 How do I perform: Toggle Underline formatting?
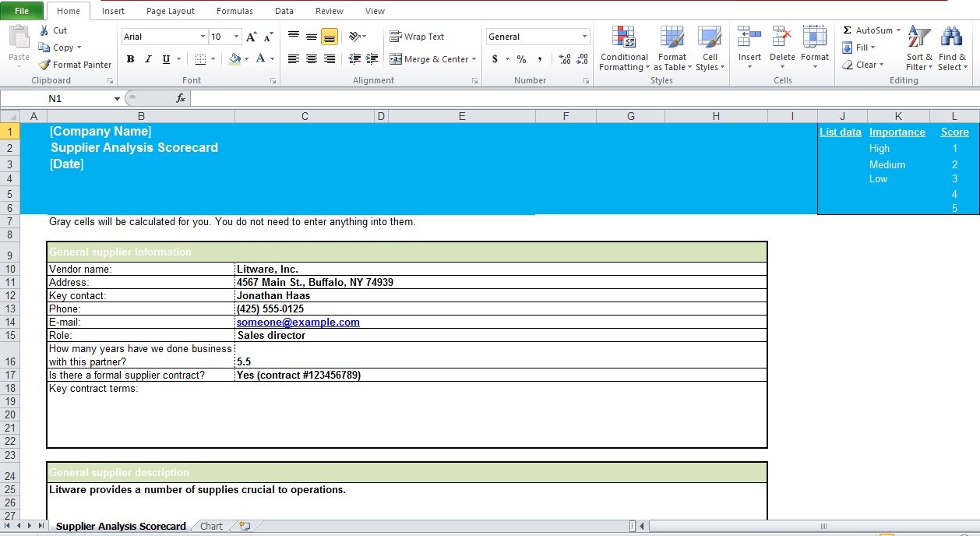[166, 59]
